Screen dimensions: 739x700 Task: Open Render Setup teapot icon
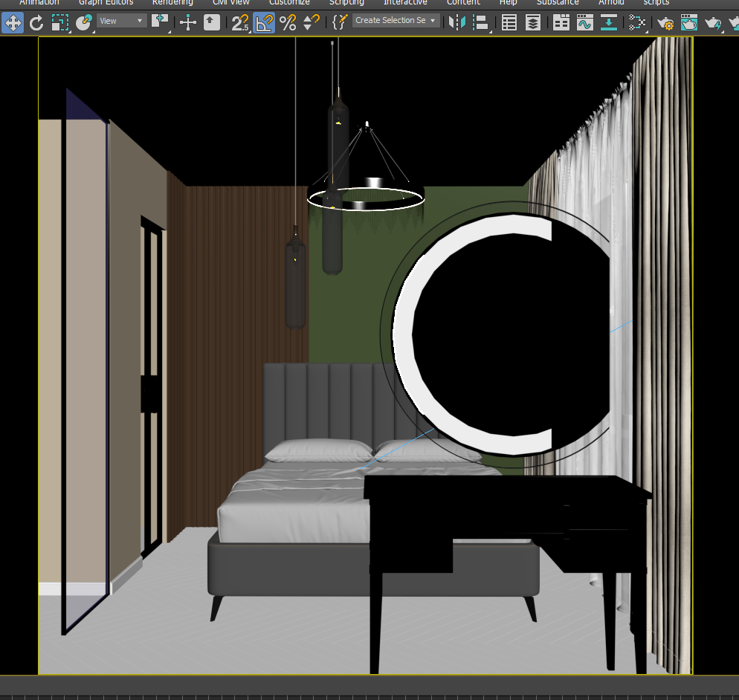pos(665,22)
